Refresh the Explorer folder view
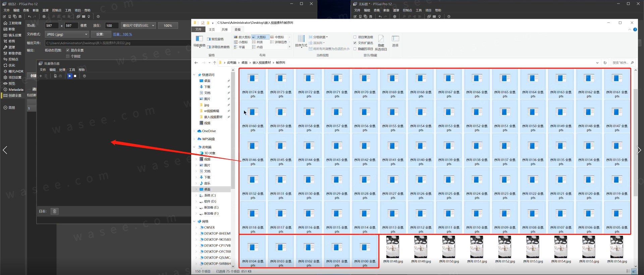Viewport: 644px width, 275px height. (605, 63)
